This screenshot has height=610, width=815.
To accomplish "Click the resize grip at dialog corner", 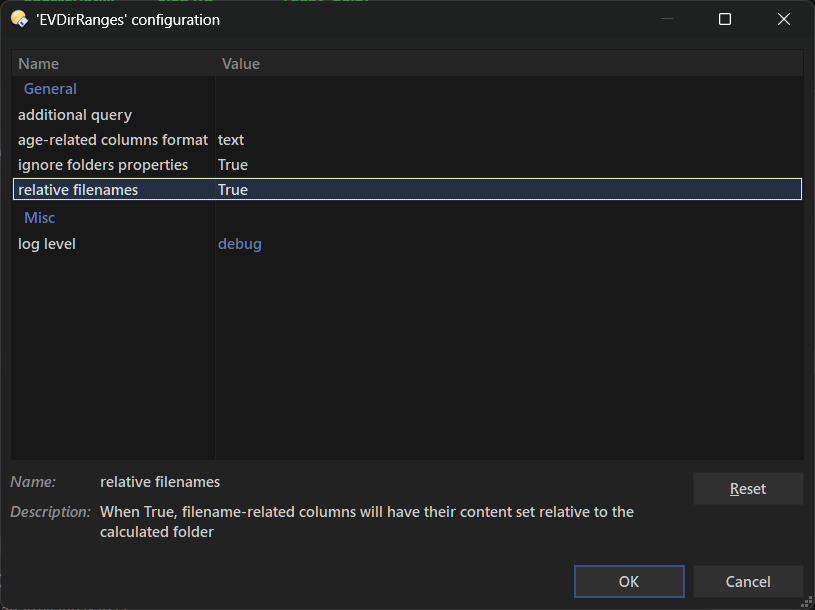I will click(806, 601).
